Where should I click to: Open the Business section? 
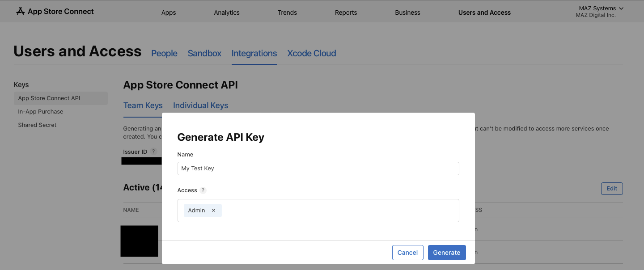coord(408,13)
